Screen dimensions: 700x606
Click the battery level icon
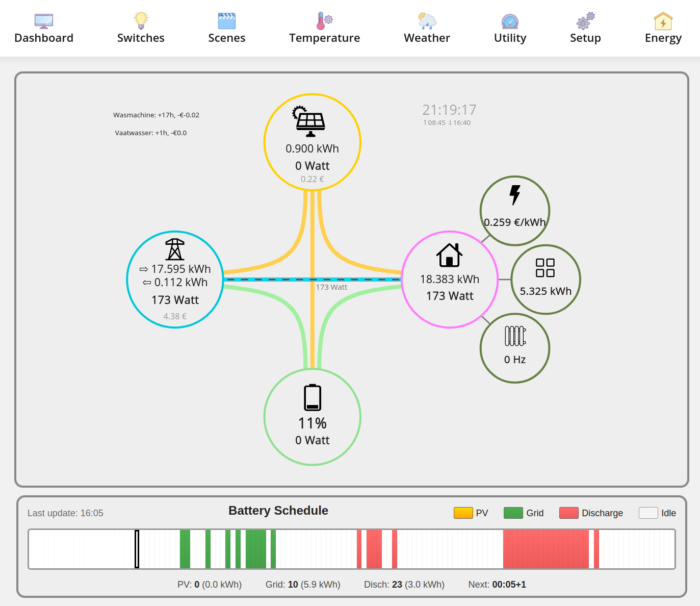point(313,397)
